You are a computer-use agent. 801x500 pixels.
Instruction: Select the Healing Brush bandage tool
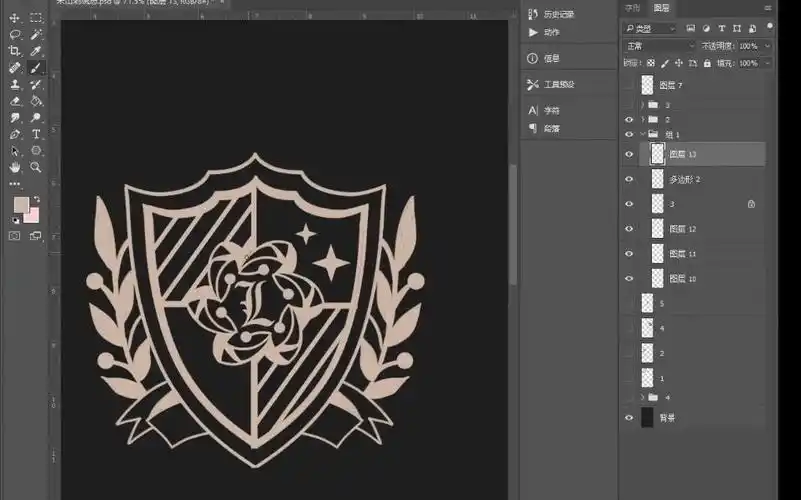[x=14, y=67]
